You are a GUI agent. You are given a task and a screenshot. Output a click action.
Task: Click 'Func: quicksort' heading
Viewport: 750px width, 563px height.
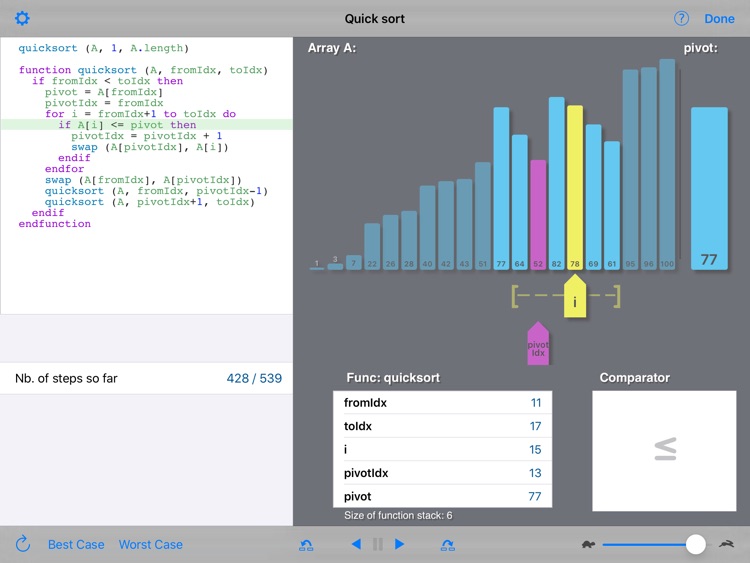click(393, 377)
